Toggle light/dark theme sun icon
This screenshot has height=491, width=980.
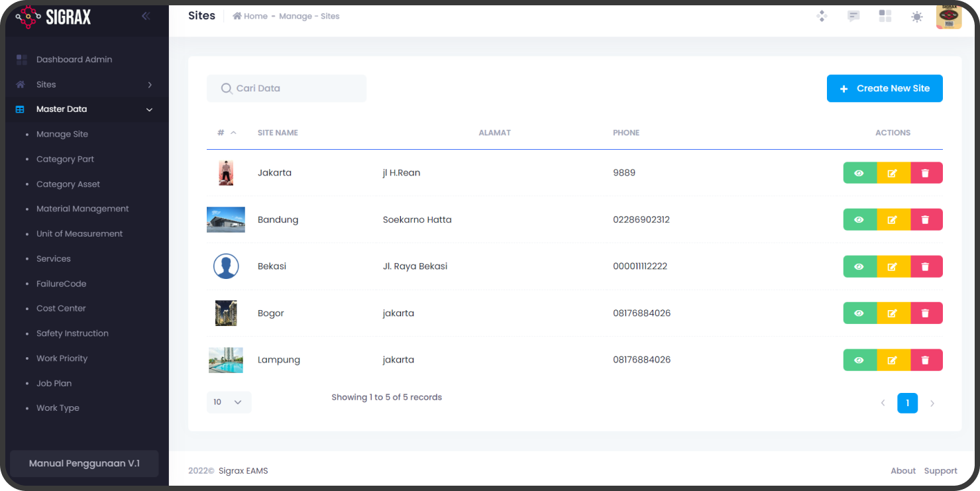917,17
